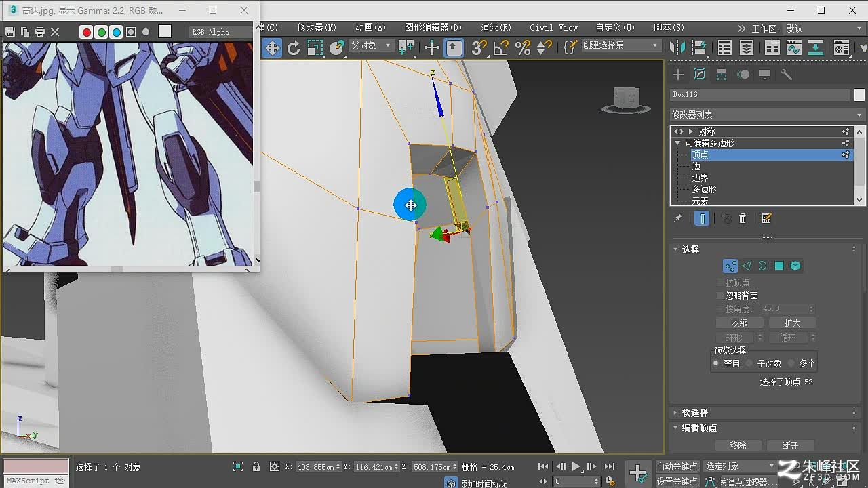Select 多个 preview selection radio
This screenshot has height=488, width=868.
pos(791,363)
